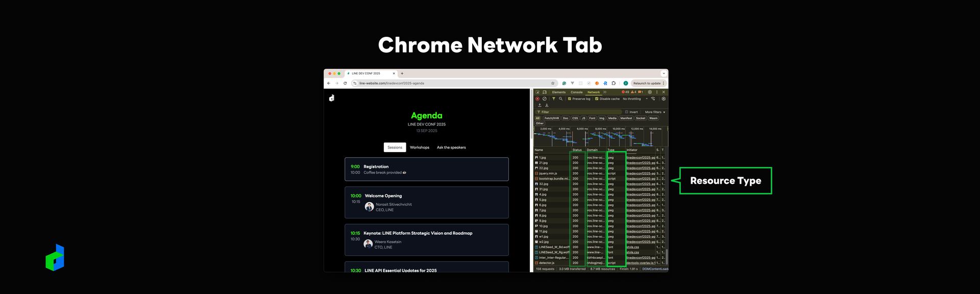Reload the page
The width and height of the screenshot is (980, 294).
345,83
